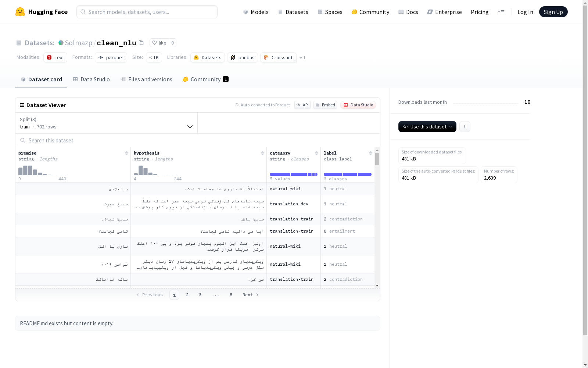The width and height of the screenshot is (588, 368).
Task: Click the pandas library tag
Action: click(x=243, y=57)
